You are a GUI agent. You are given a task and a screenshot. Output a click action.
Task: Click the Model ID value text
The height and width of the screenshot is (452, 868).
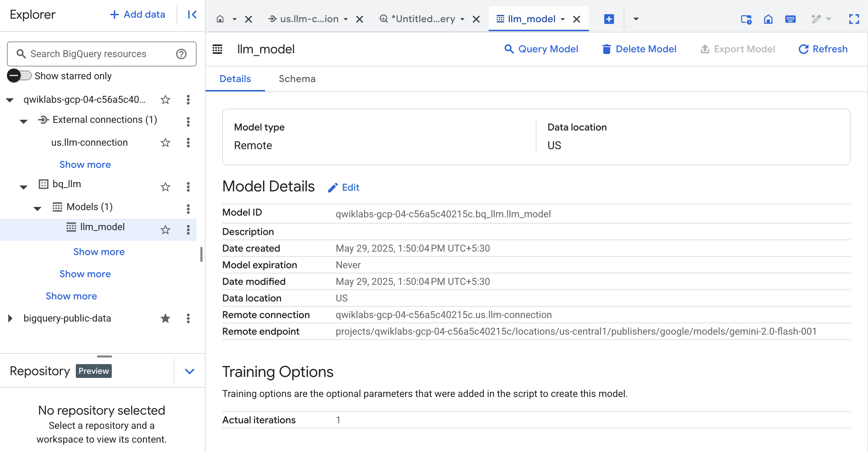(x=443, y=214)
